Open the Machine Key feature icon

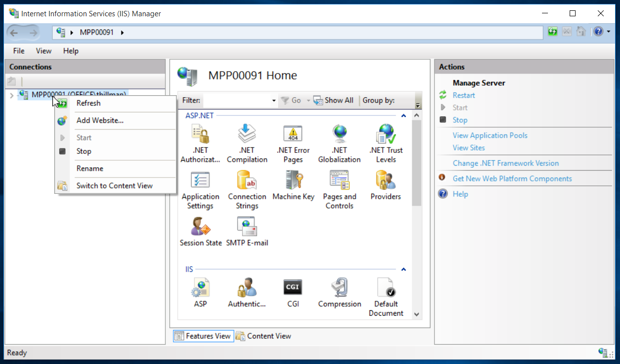pyautogui.click(x=293, y=181)
